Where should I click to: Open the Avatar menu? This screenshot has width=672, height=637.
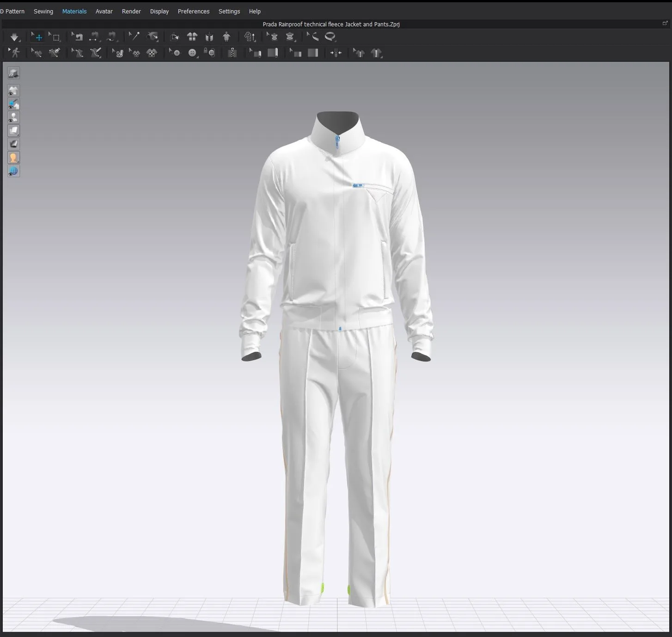coord(104,11)
